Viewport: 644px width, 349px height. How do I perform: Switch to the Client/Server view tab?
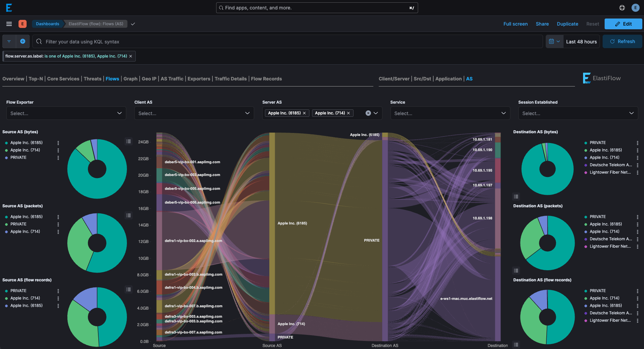point(394,79)
